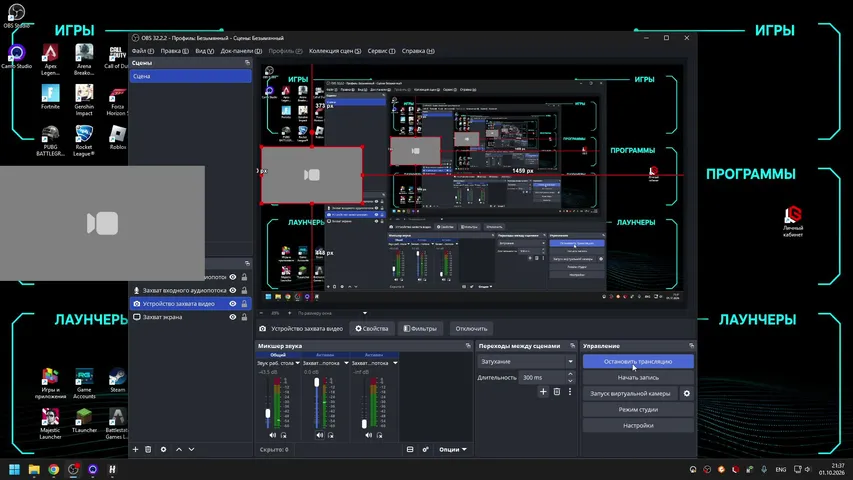Expand second mixer channel menu arrow
This screenshot has width=853, height=480.
[346, 363]
